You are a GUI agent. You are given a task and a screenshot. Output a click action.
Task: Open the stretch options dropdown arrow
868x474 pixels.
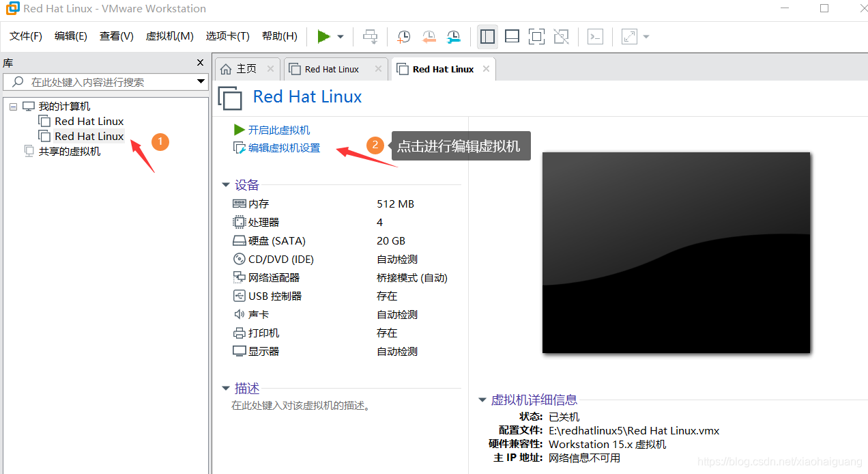coord(646,37)
